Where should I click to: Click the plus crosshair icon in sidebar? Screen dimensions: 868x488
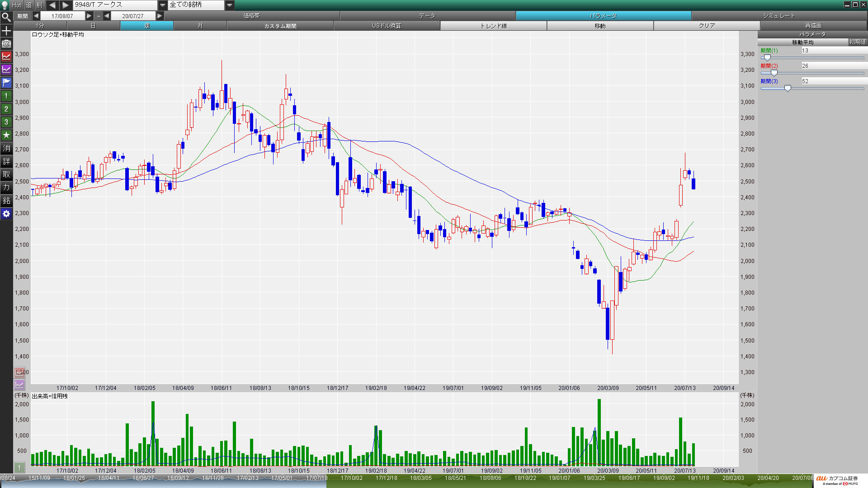tap(6, 31)
